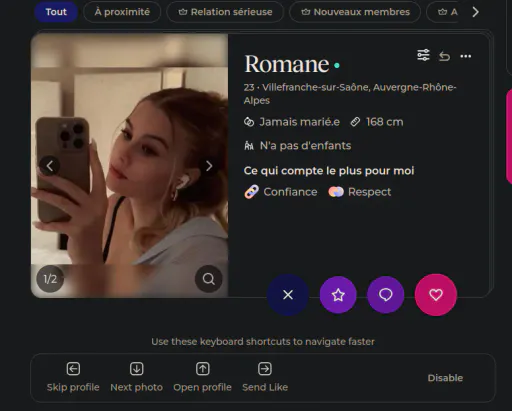Open search filter sliders icon
This screenshot has height=411, width=512.
coord(423,55)
